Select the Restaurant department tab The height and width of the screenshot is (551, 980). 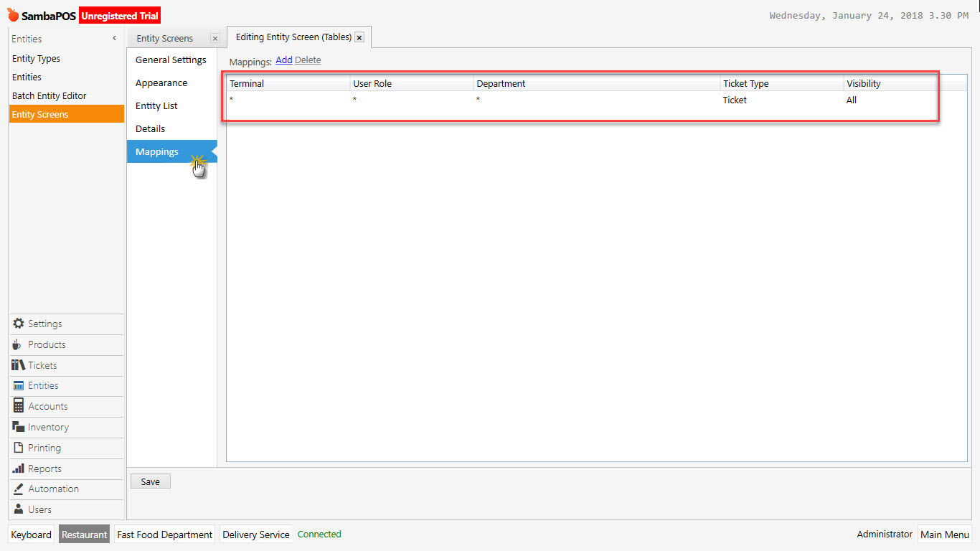[x=84, y=534]
